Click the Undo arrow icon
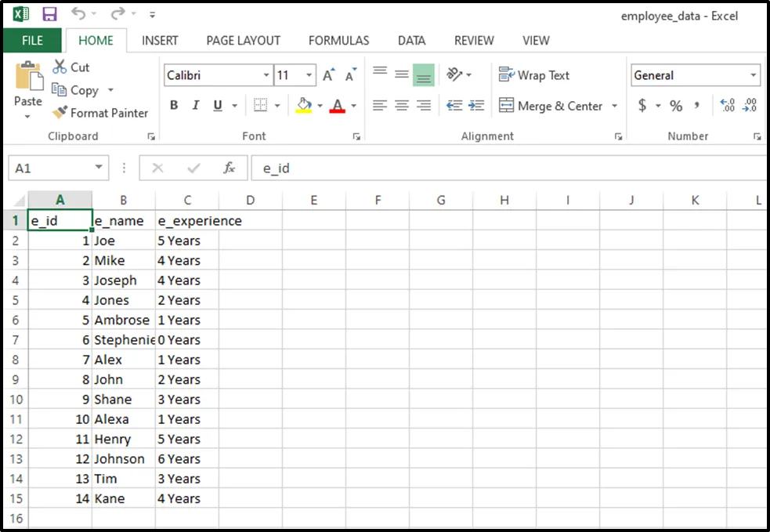 (x=78, y=14)
